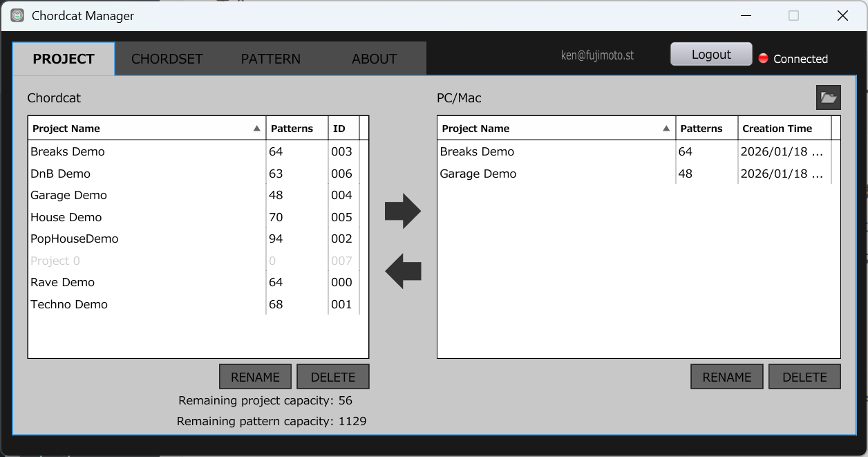Viewport: 868px width, 457px height.
Task: Select Garage Demo in PC/Mac list
Action: [x=478, y=174]
